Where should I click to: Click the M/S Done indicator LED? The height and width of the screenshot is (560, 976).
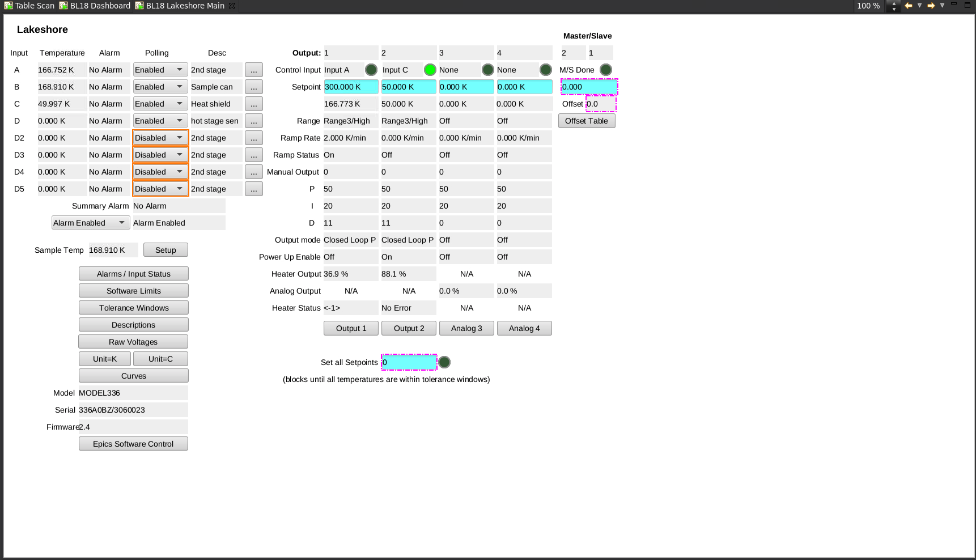[606, 70]
